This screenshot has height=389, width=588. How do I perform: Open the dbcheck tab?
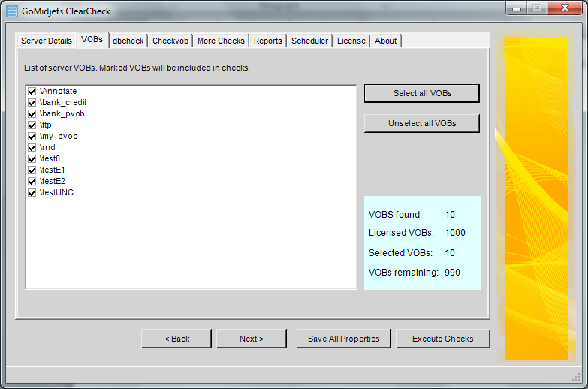[128, 41]
